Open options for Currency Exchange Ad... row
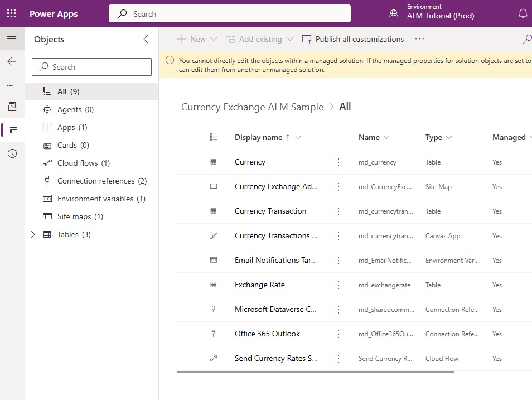Image resolution: width=532 pixels, height=400 pixels. point(338,187)
